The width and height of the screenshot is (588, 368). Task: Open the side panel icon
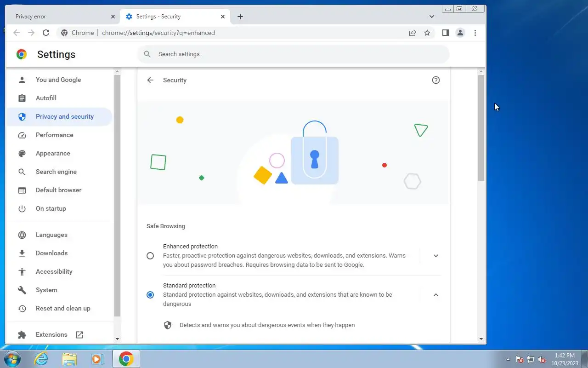[445, 33]
